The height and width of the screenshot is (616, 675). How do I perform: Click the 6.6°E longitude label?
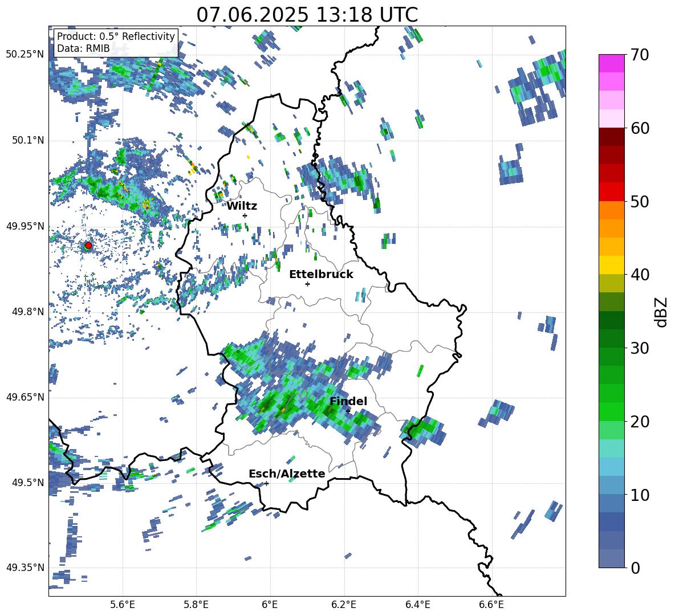[x=491, y=605]
